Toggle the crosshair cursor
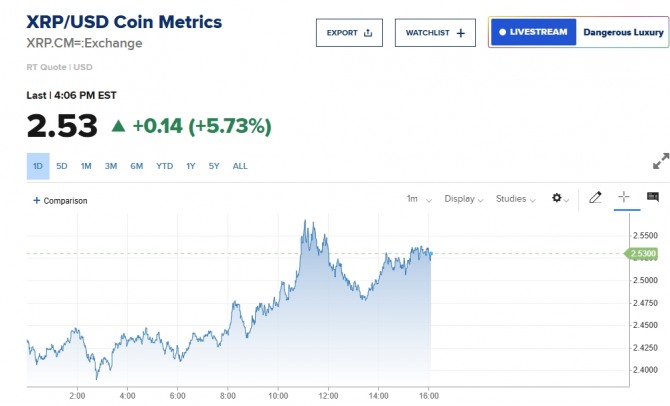670x406 pixels. (x=624, y=198)
